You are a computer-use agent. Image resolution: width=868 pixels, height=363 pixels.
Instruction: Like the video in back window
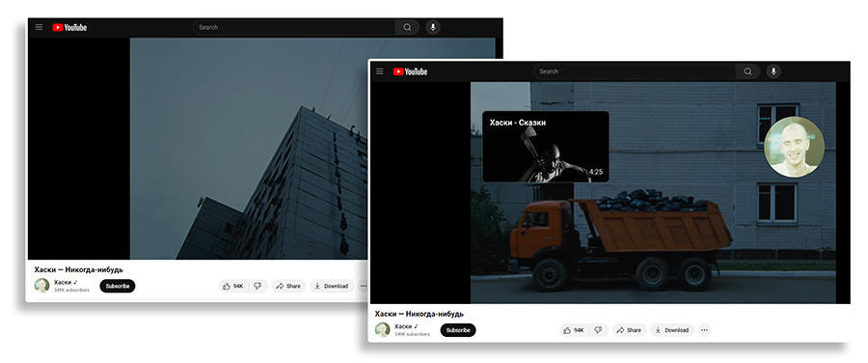pos(233,286)
